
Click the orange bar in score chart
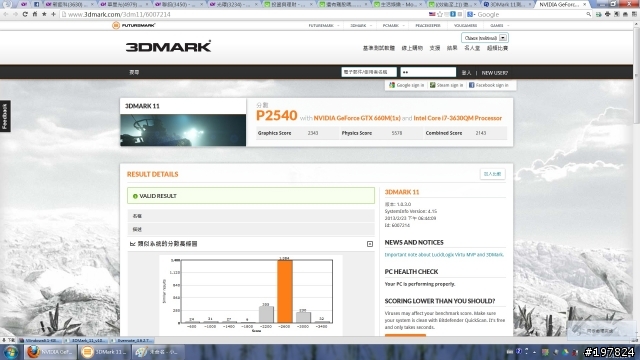(x=284, y=291)
